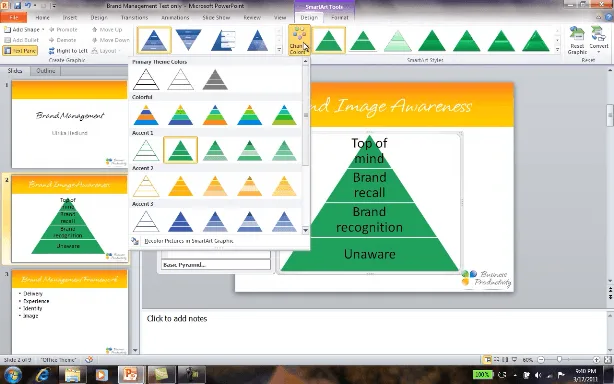Choose Accent 1 Colored Outline option
This screenshot has height=384, width=614.
146,150
